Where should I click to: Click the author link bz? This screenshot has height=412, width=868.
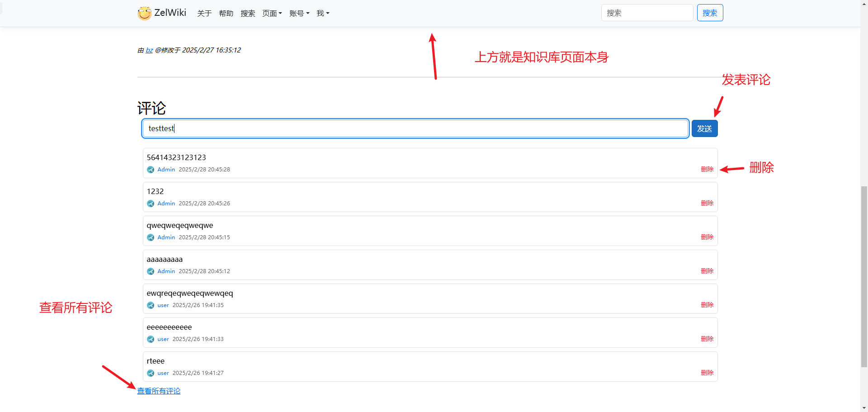pos(149,50)
